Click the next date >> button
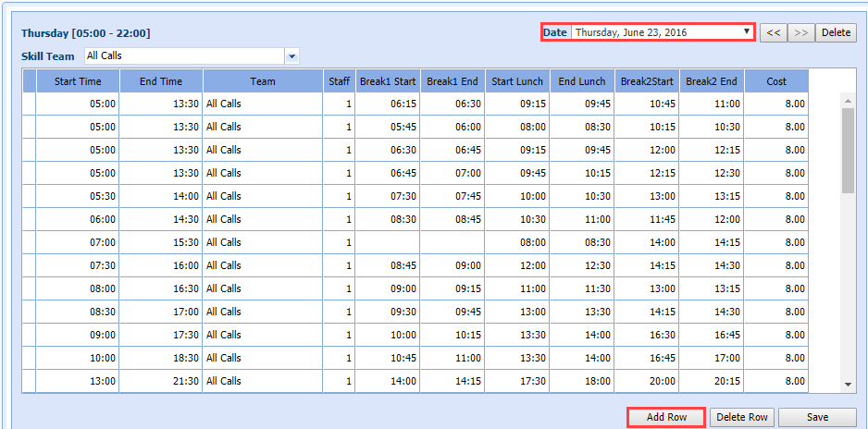This screenshot has height=429, width=868. coord(801,32)
